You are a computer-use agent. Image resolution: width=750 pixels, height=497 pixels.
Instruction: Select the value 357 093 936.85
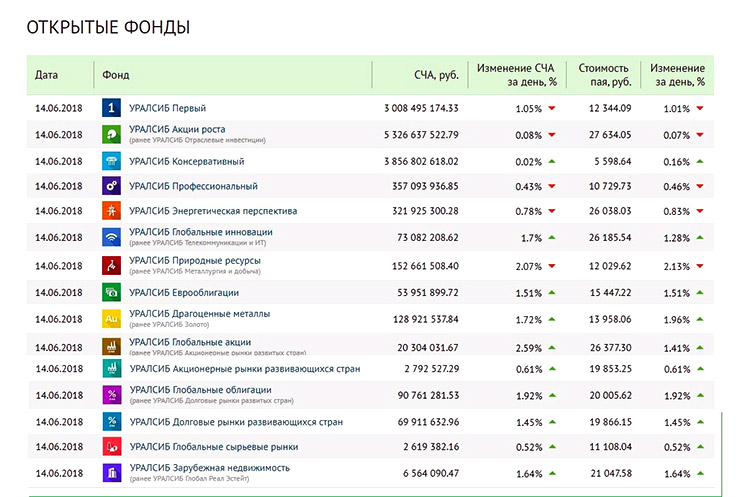[425, 187]
